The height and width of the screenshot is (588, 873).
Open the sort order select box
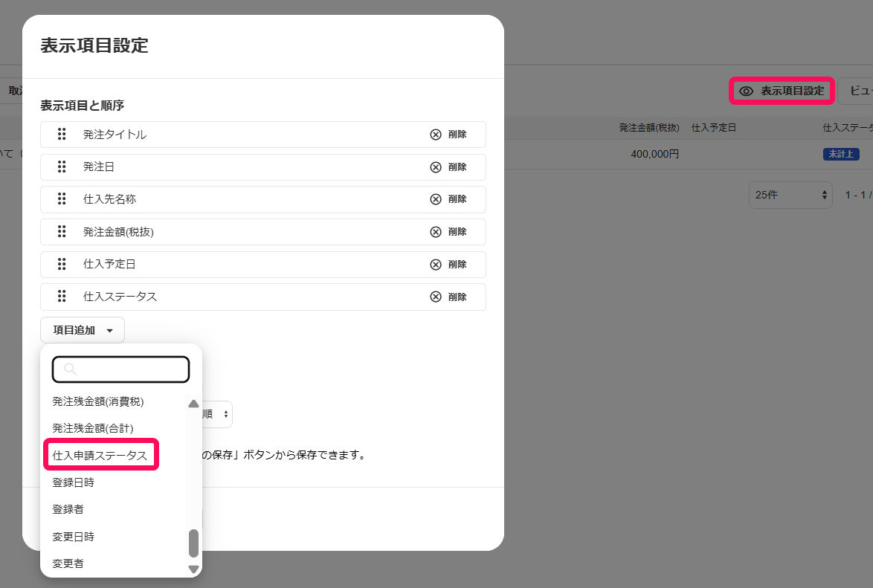pos(217,414)
